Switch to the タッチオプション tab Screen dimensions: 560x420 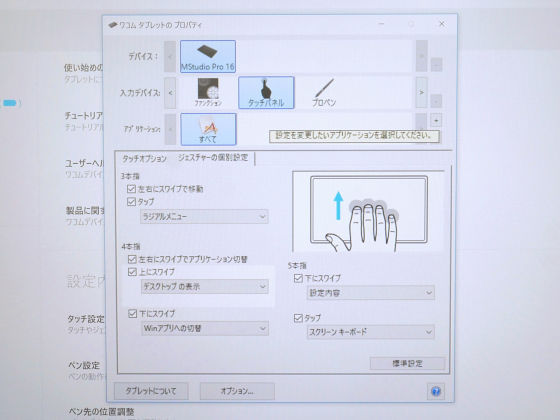[x=144, y=159]
